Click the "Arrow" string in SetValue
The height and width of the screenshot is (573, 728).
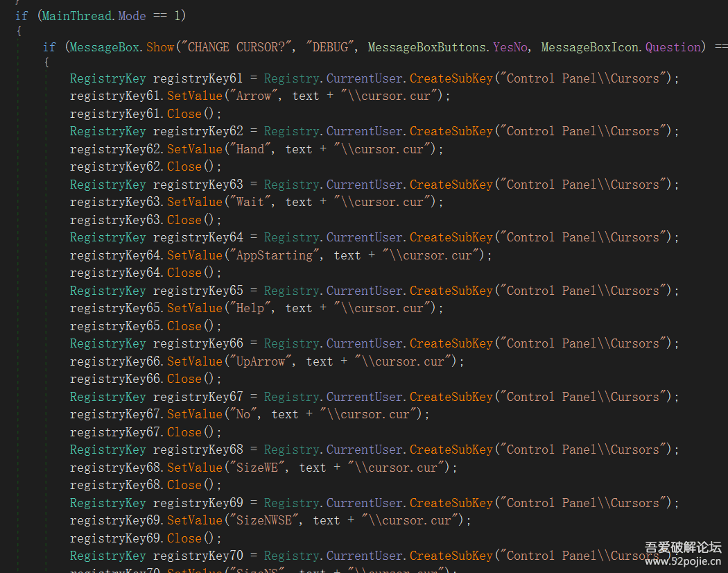pos(254,96)
